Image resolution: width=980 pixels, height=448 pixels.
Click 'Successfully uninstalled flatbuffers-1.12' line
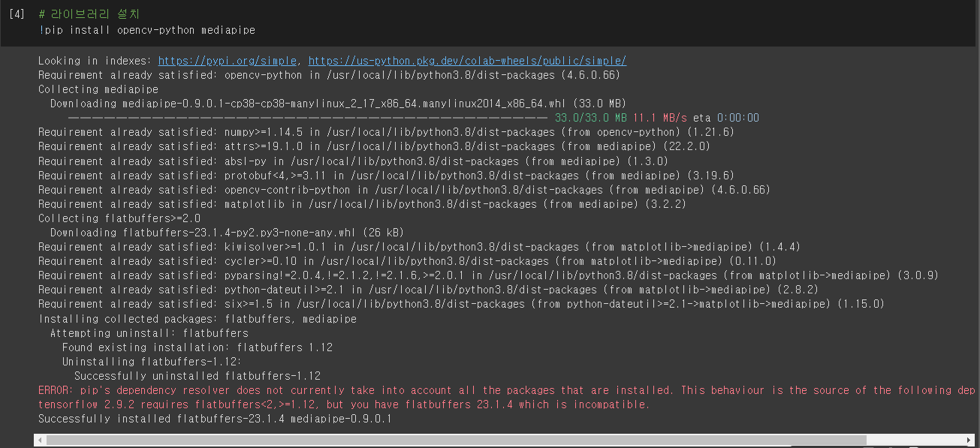pos(198,375)
